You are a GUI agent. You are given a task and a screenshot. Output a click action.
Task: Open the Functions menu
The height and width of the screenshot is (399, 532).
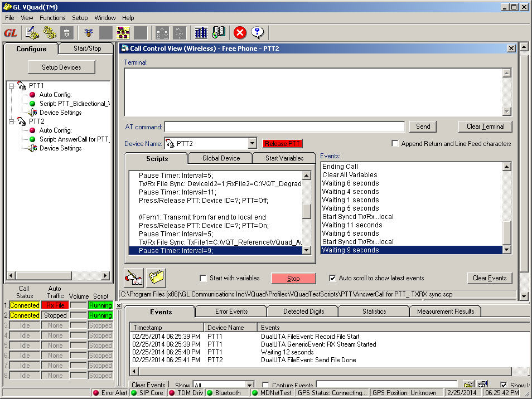point(52,18)
